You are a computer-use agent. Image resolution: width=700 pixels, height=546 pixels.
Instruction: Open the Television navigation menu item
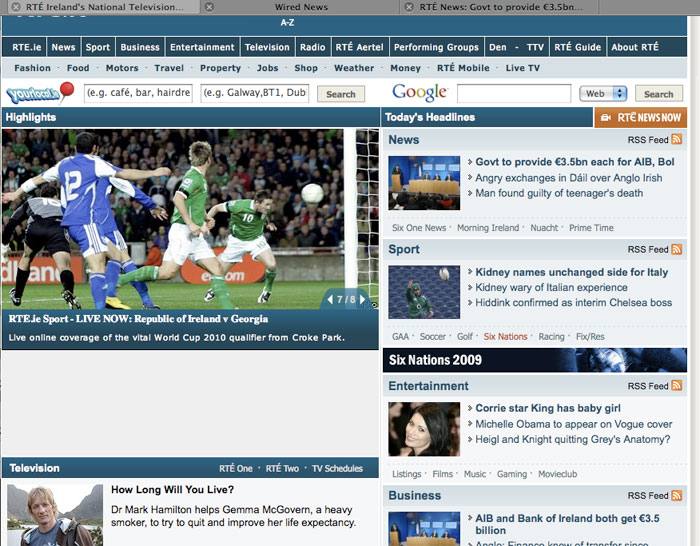[x=267, y=47]
